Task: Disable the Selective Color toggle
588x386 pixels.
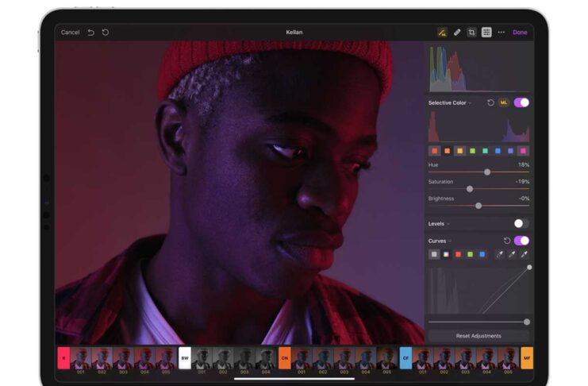Action: [521, 102]
